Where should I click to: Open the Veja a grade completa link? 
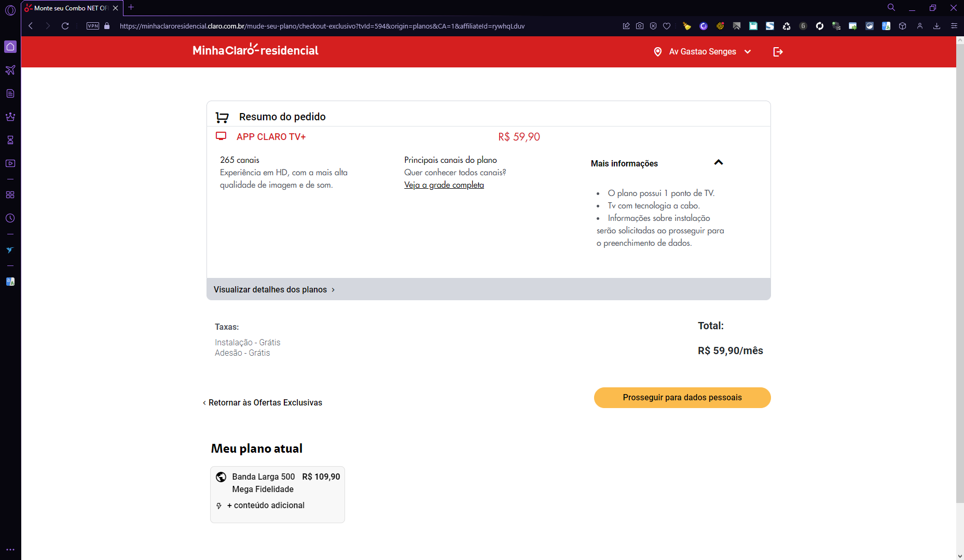point(444,185)
